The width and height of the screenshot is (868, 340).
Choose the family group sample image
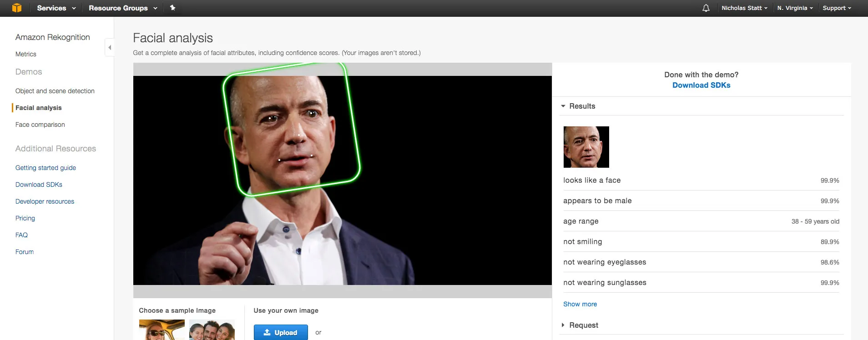(x=212, y=330)
